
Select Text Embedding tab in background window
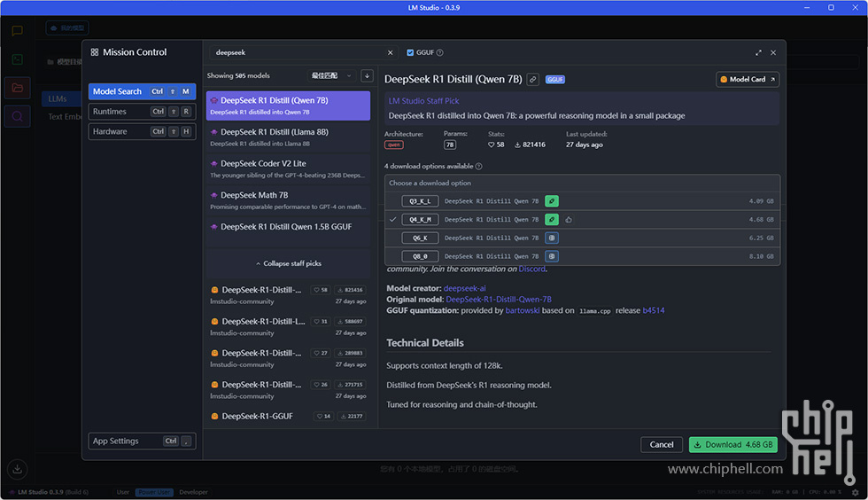pyautogui.click(x=65, y=117)
